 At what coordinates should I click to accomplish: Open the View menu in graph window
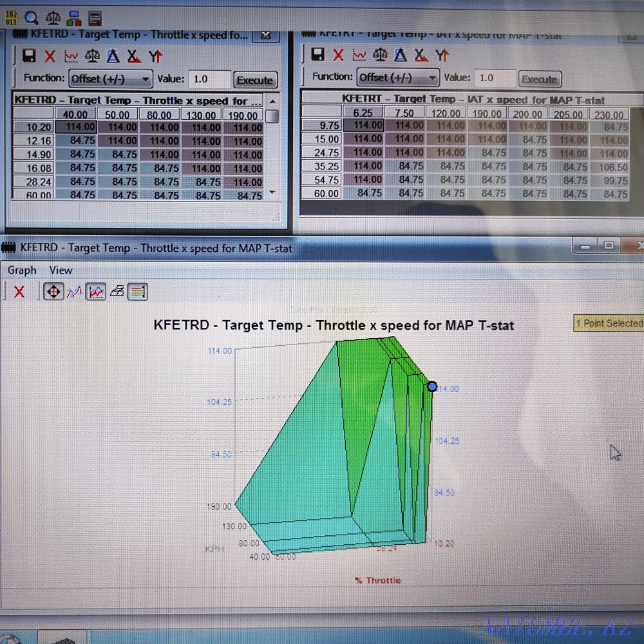61,270
